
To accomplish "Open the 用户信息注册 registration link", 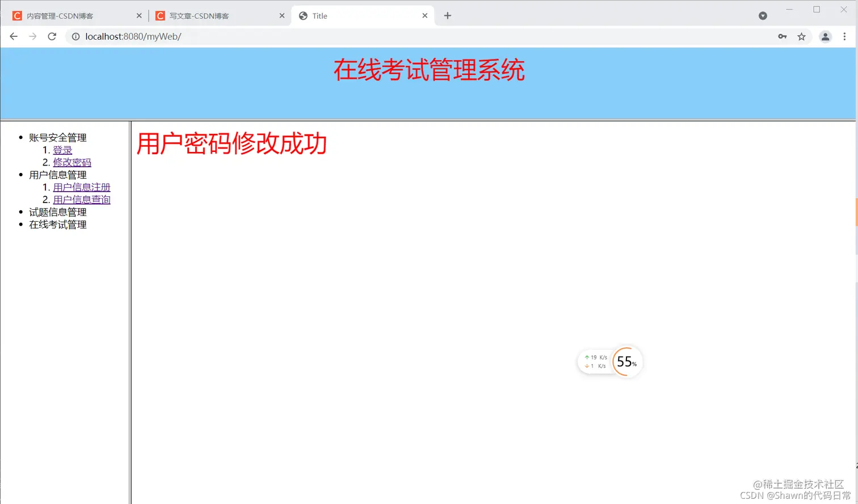I will [x=81, y=187].
